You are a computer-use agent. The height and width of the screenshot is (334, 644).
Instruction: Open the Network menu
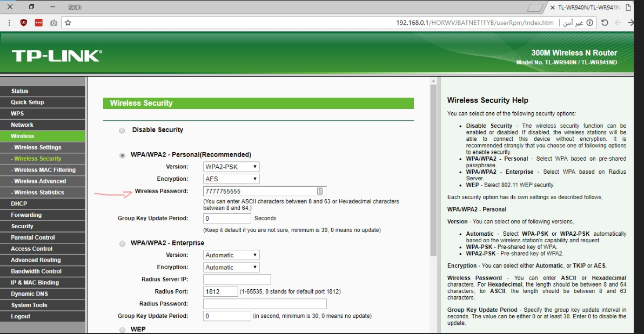coord(42,125)
